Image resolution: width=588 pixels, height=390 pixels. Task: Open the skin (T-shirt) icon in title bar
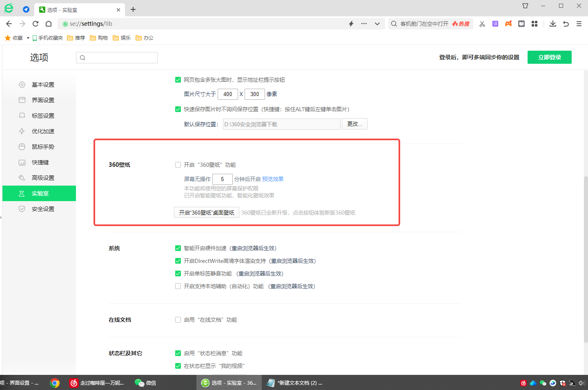tap(526, 6)
